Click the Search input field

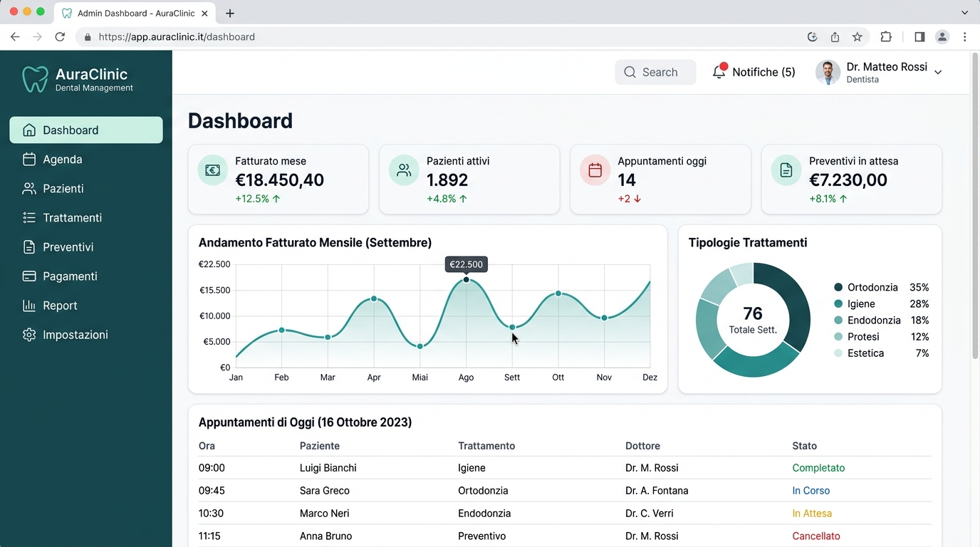pos(655,72)
